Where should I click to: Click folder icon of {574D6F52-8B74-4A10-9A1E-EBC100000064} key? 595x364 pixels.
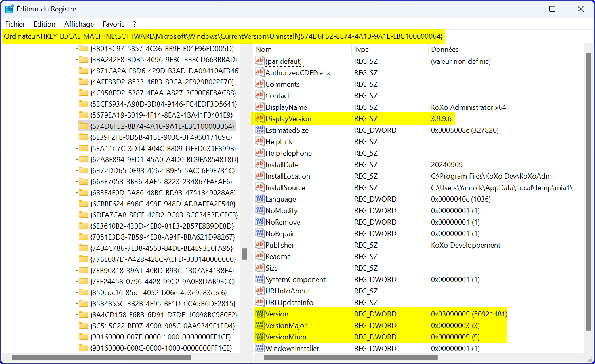83,126
